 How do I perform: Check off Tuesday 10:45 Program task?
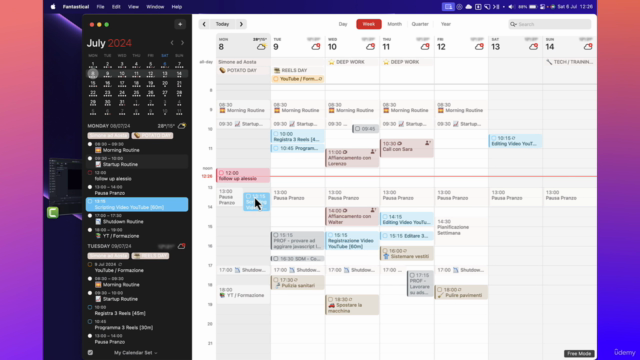pyautogui.click(x=276, y=148)
